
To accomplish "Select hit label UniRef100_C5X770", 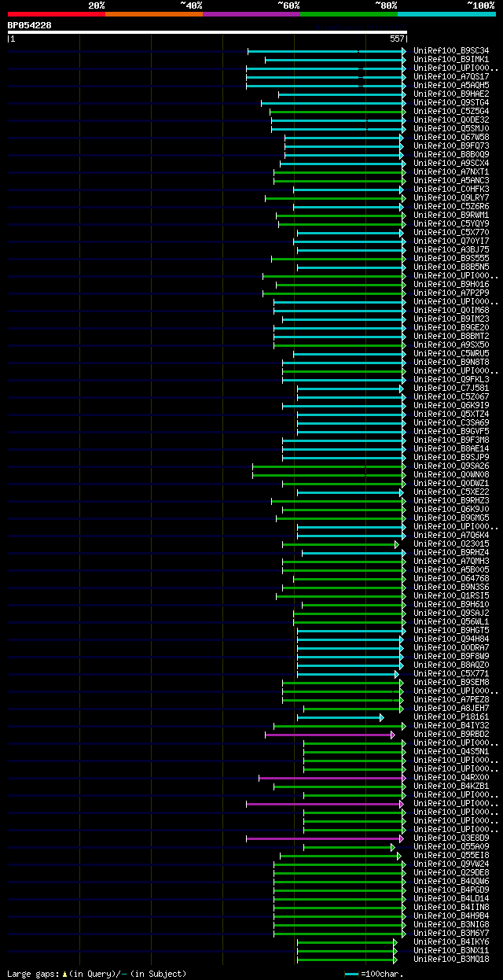I will coord(451,233).
